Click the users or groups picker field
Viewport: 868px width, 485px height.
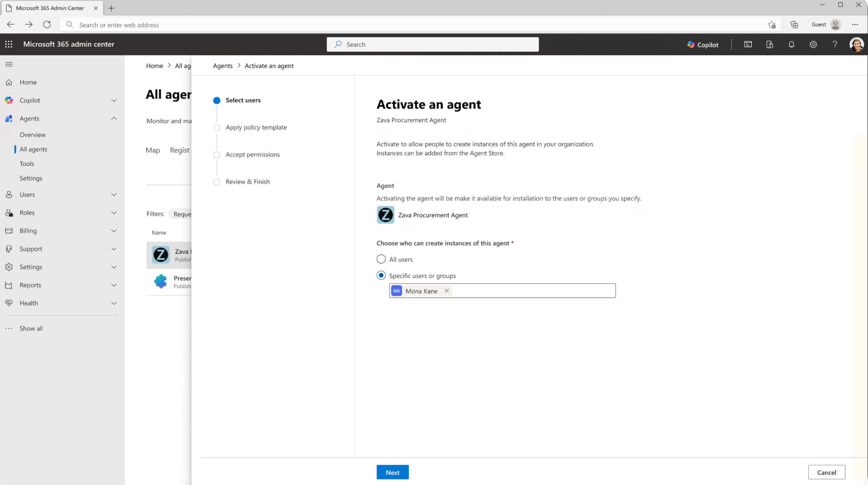(502, 291)
